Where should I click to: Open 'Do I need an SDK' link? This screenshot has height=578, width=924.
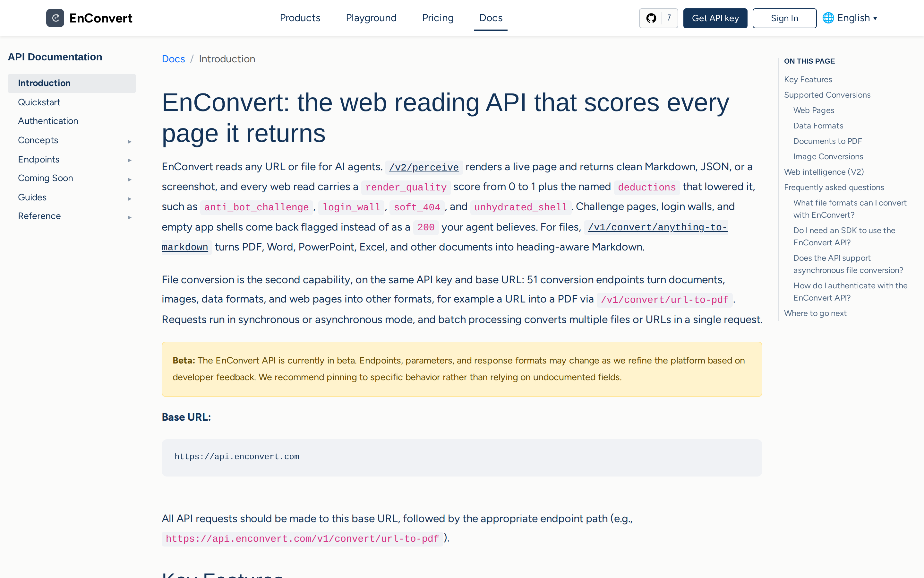(844, 236)
